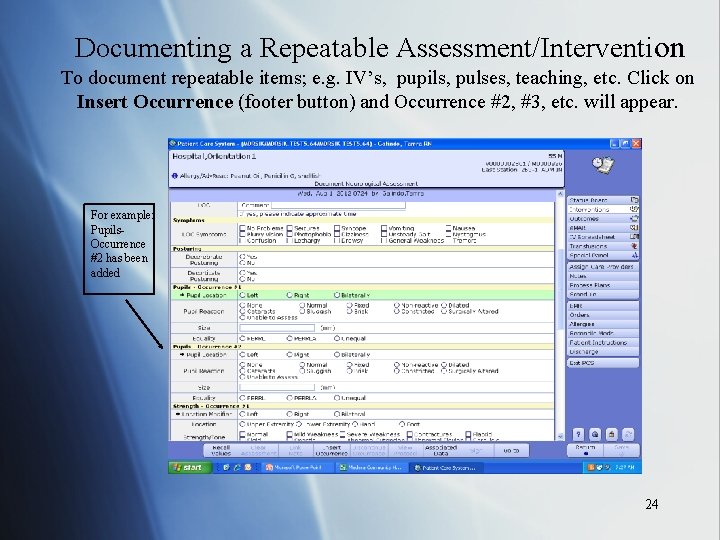Select Yes for Decerebrate Posturing
Screen dimensions: 720x540
(242, 257)
